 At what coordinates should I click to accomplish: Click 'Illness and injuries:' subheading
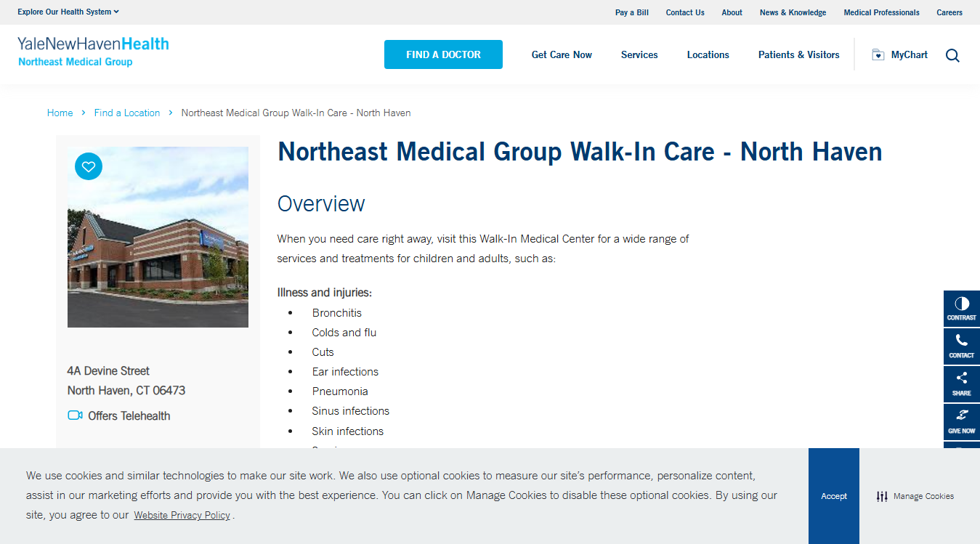325,293
